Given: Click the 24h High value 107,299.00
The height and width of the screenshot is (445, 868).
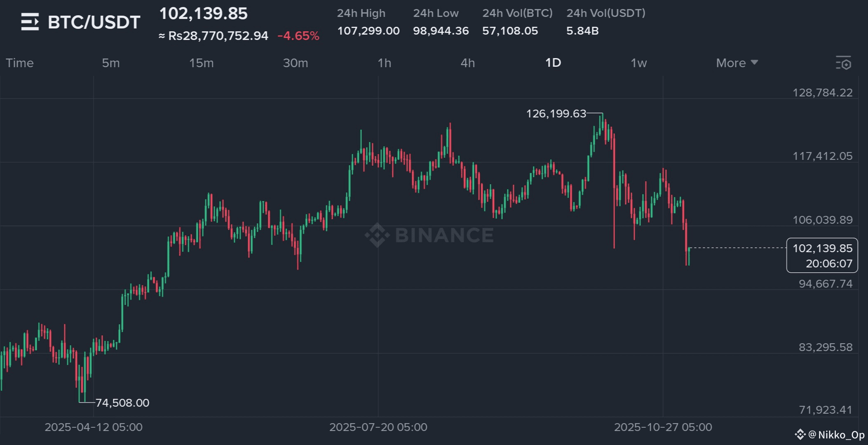Looking at the screenshot, I should click(x=368, y=31).
